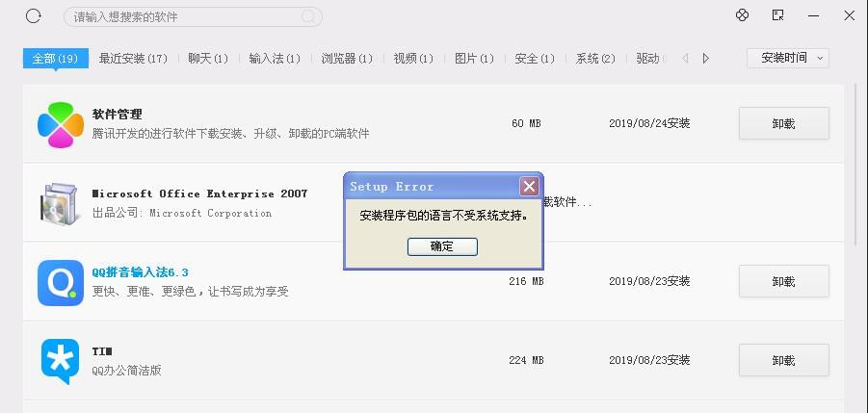Click the 60 MB size text
868x413 pixels.
coord(526,123)
